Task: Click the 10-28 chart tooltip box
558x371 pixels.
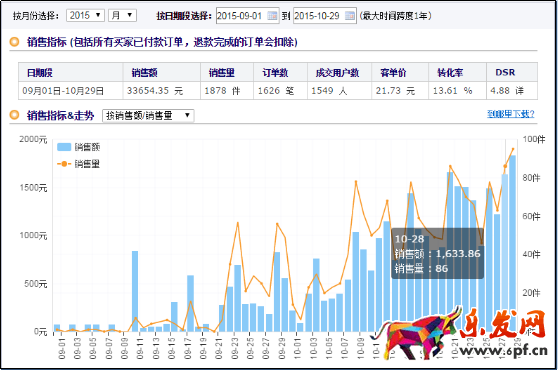Action: coord(437,253)
